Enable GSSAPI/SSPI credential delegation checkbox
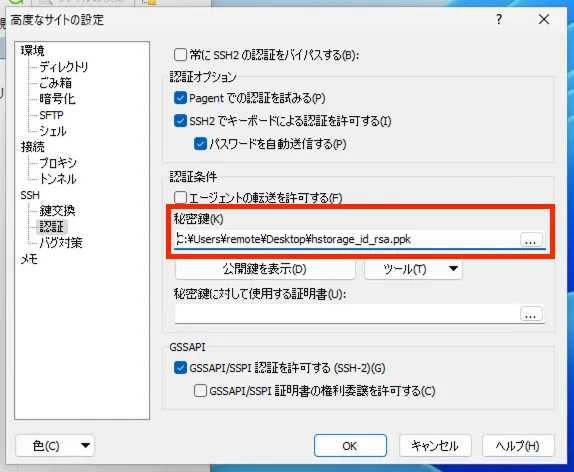The image size is (574, 472). point(200,391)
